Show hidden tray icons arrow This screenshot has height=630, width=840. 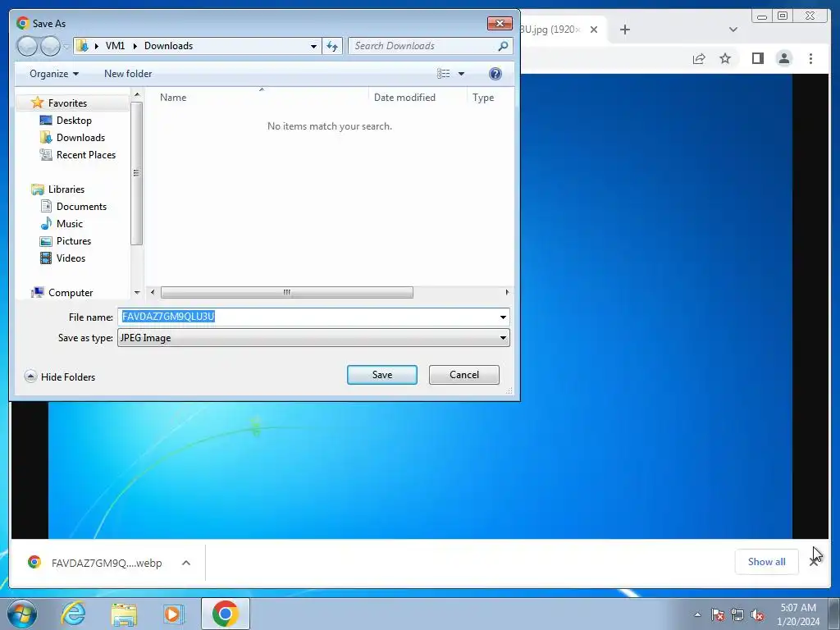pyautogui.click(x=697, y=614)
